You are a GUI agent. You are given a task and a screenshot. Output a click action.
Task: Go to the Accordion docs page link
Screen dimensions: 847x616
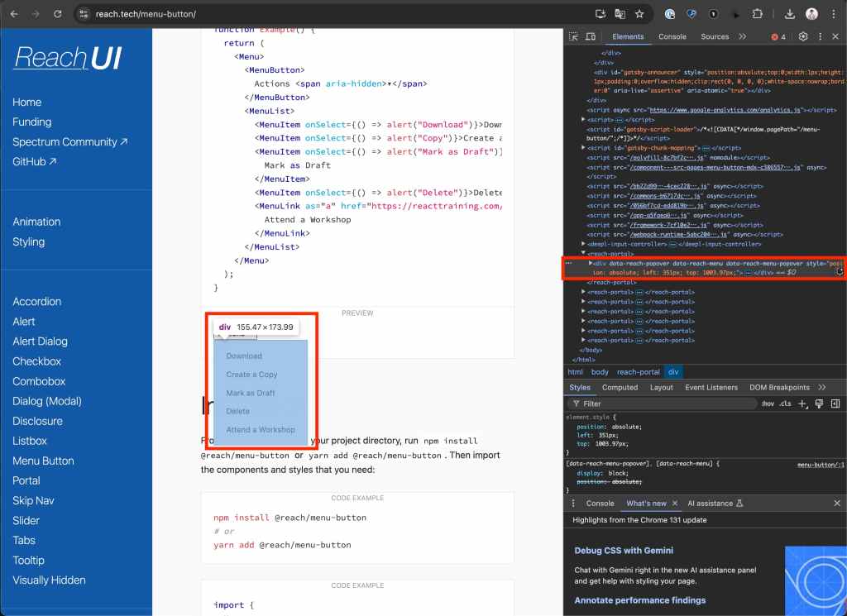tap(36, 301)
